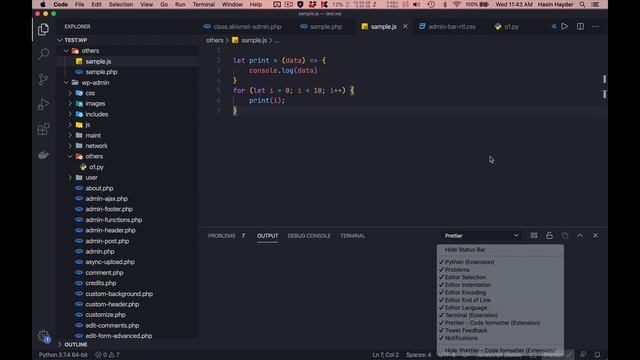This screenshot has width=640, height=360.
Task: Switch to the PROBLEMS panel tab
Action: [x=222, y=236]
